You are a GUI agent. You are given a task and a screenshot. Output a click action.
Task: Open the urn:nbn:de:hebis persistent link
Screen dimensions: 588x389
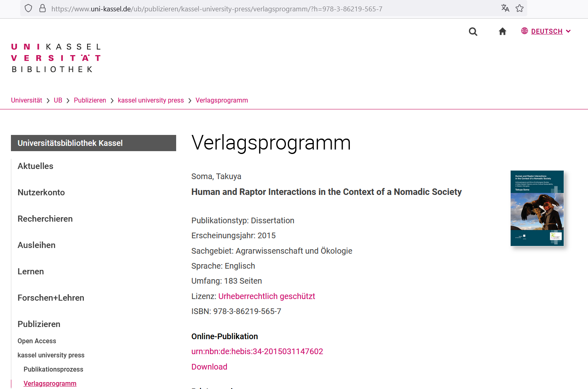tap(257, 351)
